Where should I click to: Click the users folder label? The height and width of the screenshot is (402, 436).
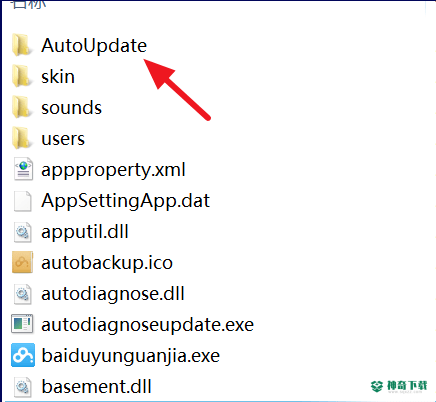[63, 139]
